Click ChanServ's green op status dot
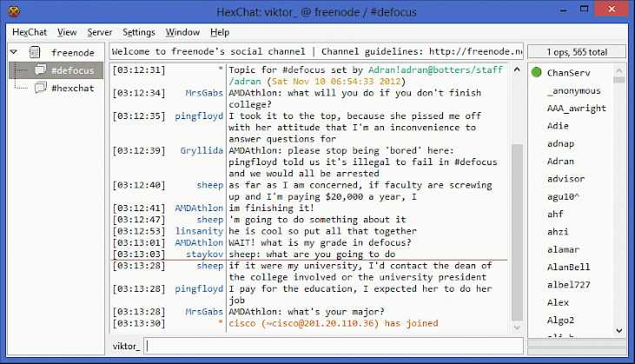The width and height of the screenshot is (635, 364). click(x=537, y=72)
